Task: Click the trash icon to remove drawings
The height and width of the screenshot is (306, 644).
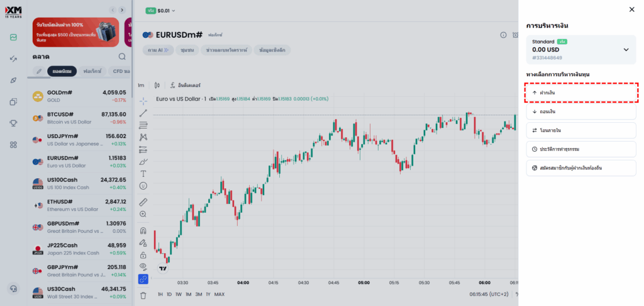Action: click(x=143, y=295)
